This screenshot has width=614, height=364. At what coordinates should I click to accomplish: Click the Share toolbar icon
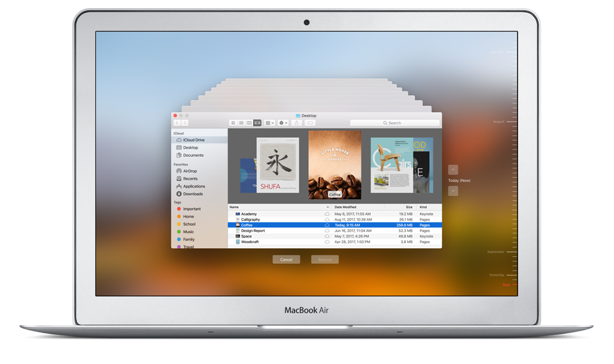click(x=297, y=123)
